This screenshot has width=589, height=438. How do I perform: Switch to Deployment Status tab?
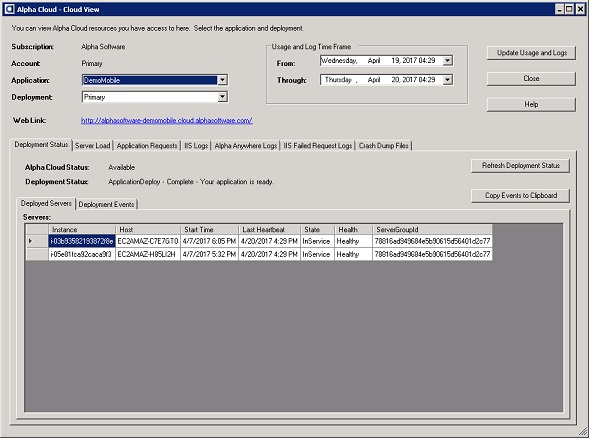(x=41, y=145)
